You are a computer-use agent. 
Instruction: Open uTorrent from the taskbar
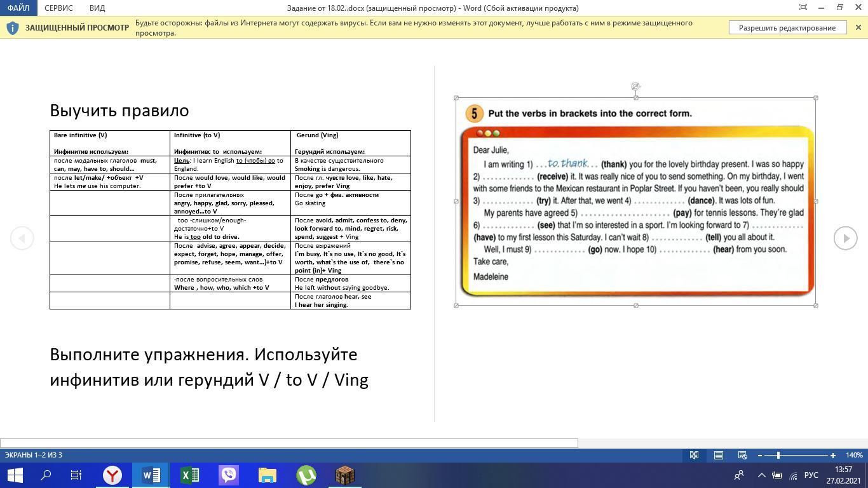(x=306, y=475)
